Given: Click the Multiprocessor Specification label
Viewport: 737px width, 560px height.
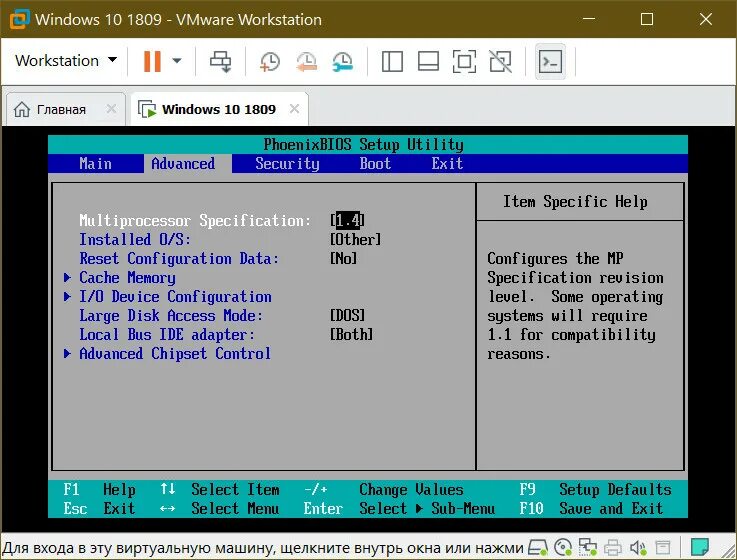Looking at the screenshot, I should point(195,221).
